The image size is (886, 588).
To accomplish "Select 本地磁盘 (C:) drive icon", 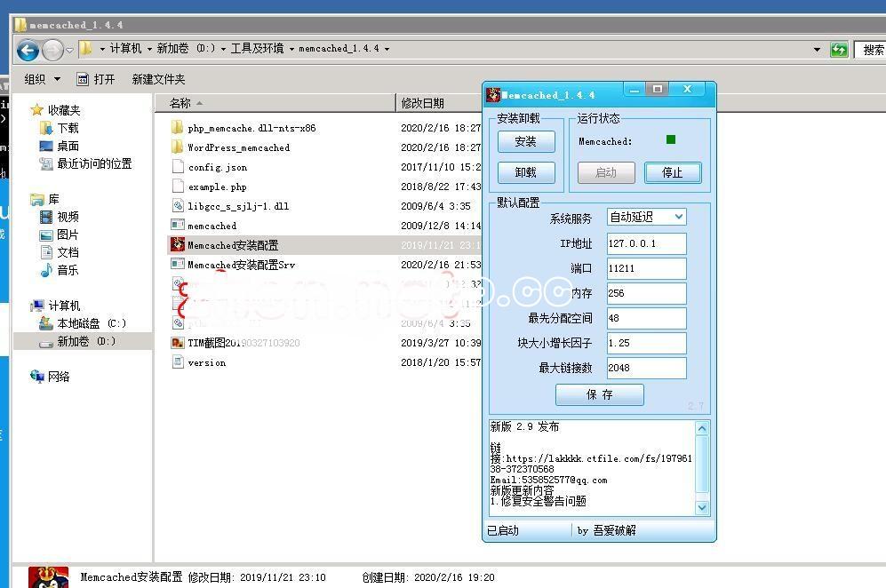I will 46,323.
